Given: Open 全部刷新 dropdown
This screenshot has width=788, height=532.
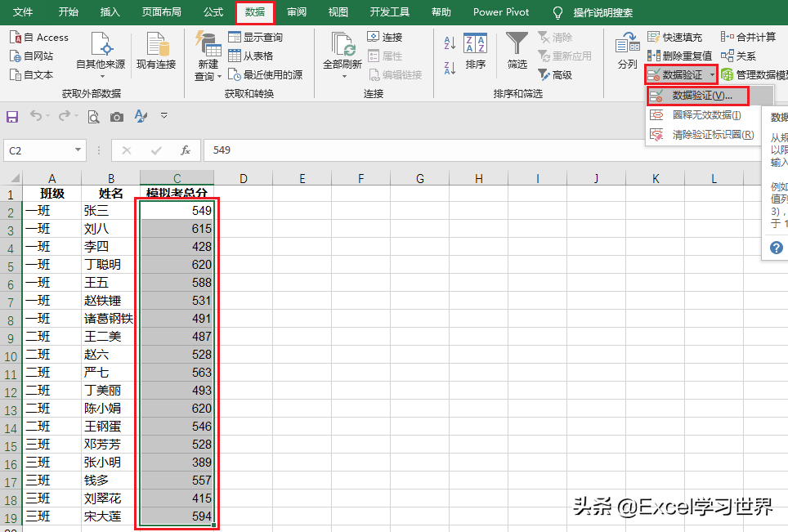Looking at the screenshot, I should click(x=343, y=56).
